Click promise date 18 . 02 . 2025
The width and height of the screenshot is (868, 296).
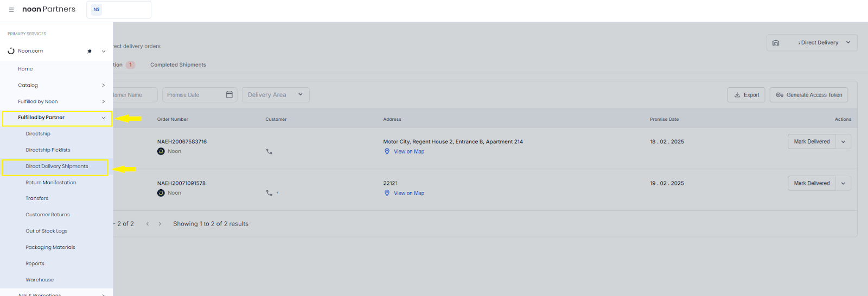coord(667,141)
